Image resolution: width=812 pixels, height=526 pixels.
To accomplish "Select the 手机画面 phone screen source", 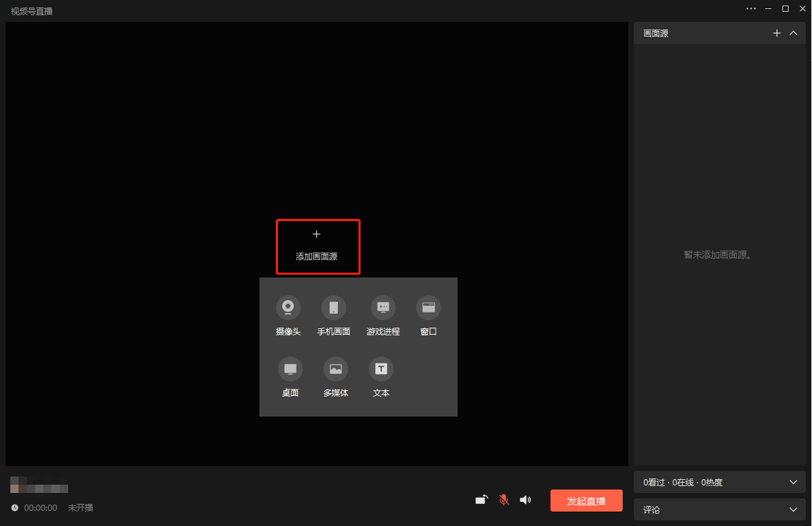I will pos(334,307).
